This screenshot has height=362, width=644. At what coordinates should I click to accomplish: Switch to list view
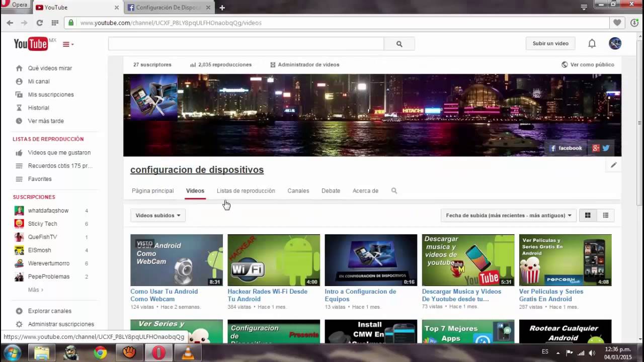605,215
